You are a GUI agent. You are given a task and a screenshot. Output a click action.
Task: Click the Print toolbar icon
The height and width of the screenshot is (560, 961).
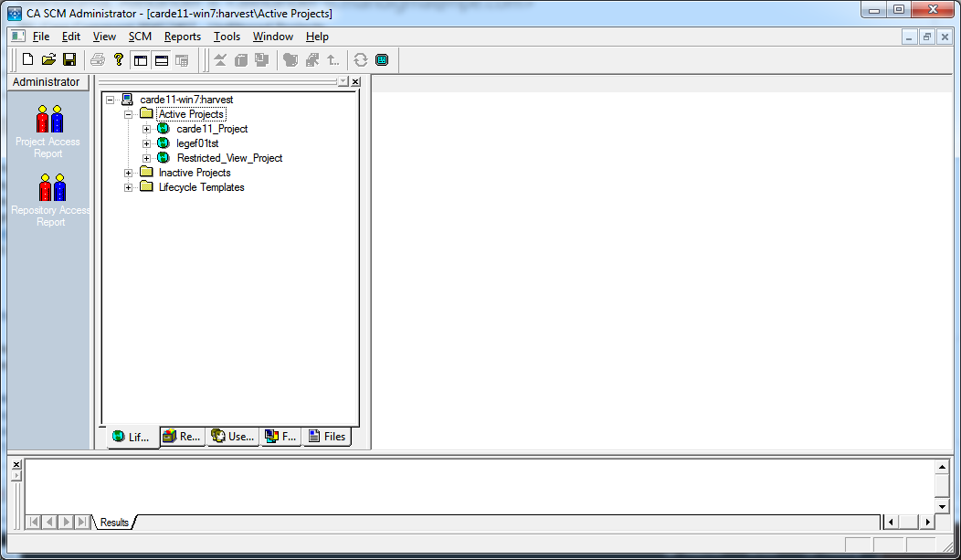click(98, 59)
